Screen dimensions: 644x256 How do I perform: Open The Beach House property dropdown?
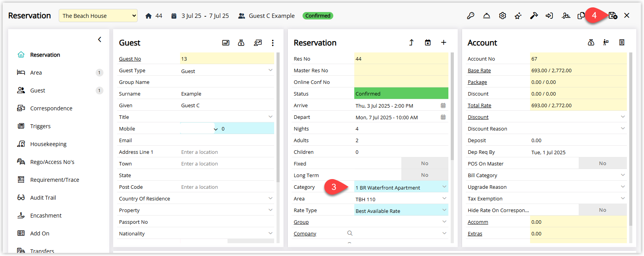coord(98,16)
